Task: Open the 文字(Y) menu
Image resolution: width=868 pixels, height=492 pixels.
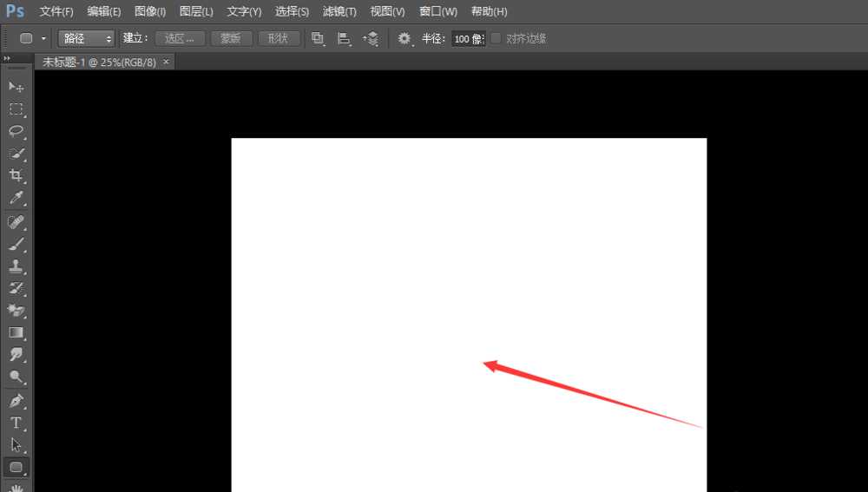Action: [244, 11]
